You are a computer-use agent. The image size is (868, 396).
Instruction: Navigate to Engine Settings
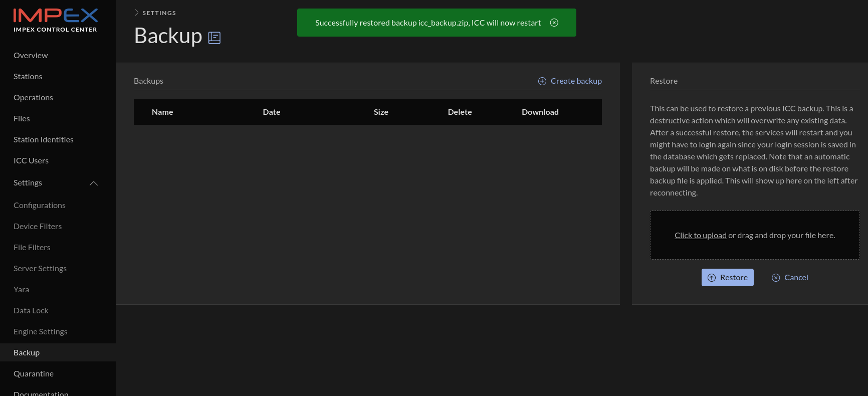41,331
